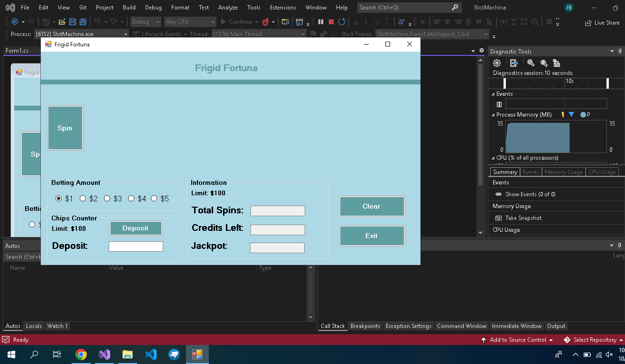Click the Deposit amount text field
Image resolution: width=625 pixels, height=364 pixels.
coord(136,246)
